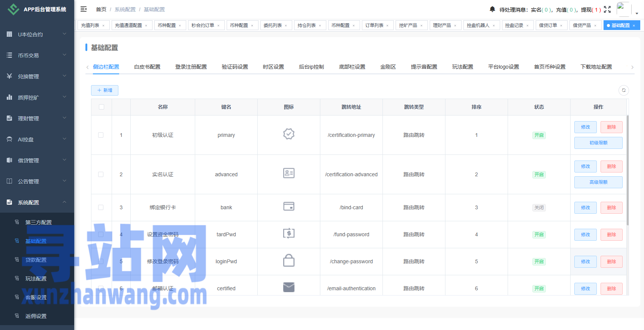Click the lock icon for loginPwd row

tap(288, 261)
